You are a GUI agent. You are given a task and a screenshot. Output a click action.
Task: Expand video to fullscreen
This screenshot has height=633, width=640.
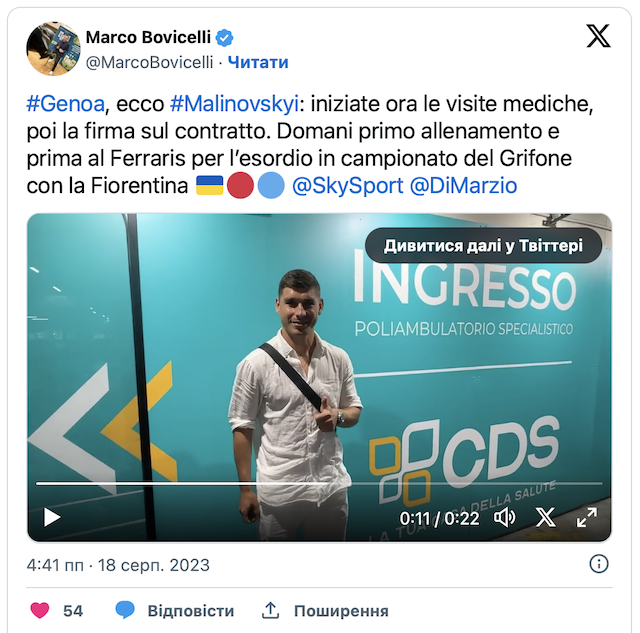[x=587, y=518]
